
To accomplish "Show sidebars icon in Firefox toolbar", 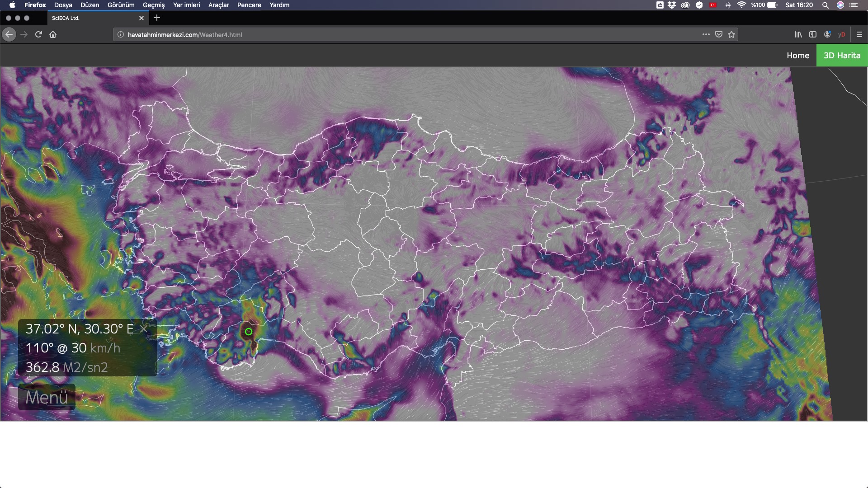I will coord(813,34).
